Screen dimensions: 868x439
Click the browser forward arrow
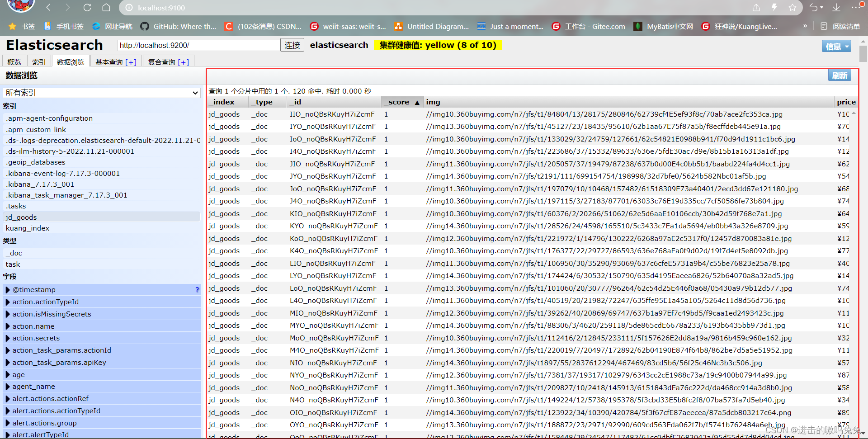tap(68, 7)
